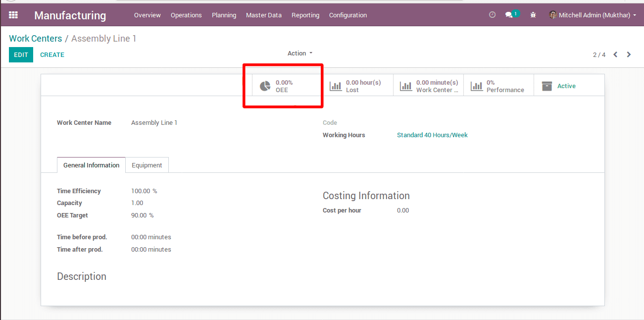Open the Overview menu
Viewport: 644px width, 320px height.
tap(148, 15)
